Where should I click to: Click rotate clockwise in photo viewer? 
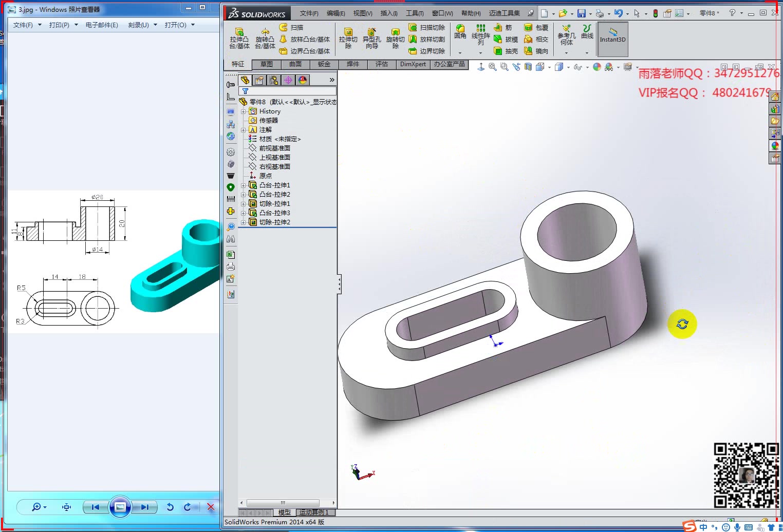point(188,507)
